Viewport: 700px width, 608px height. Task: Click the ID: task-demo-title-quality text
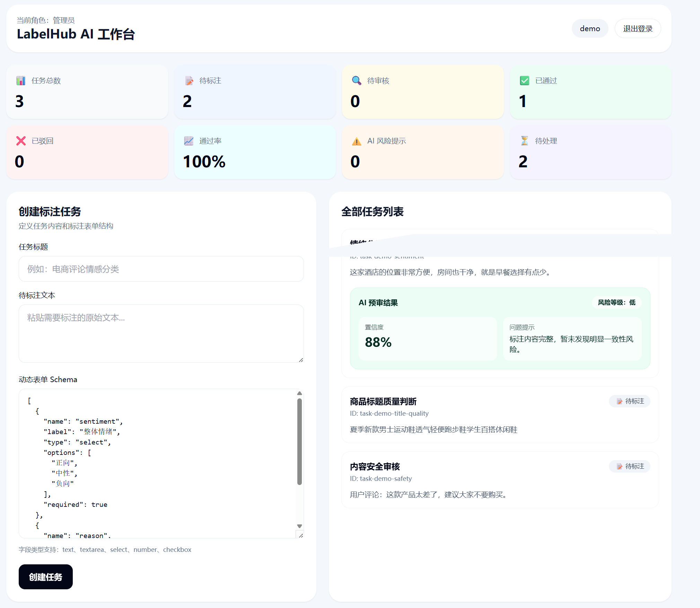tap(389, 413)
